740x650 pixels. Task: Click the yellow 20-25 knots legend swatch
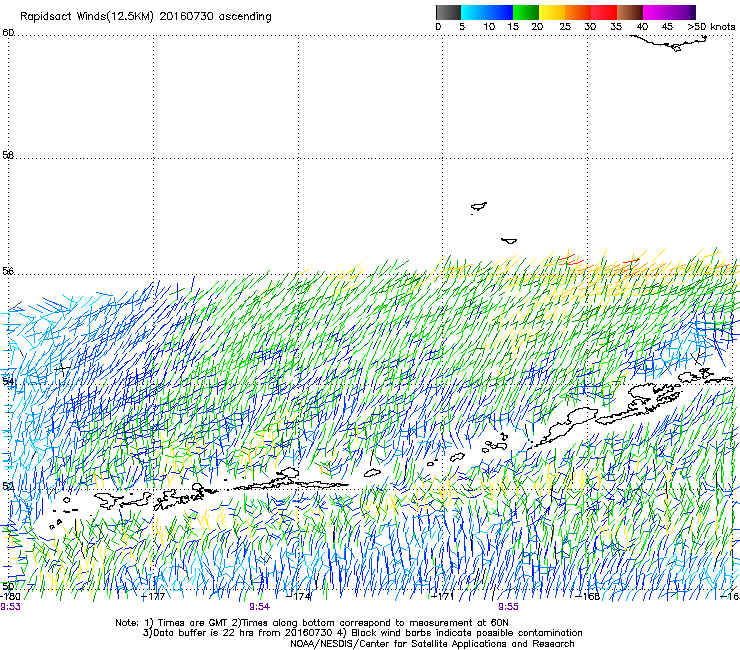pos(552,12)
